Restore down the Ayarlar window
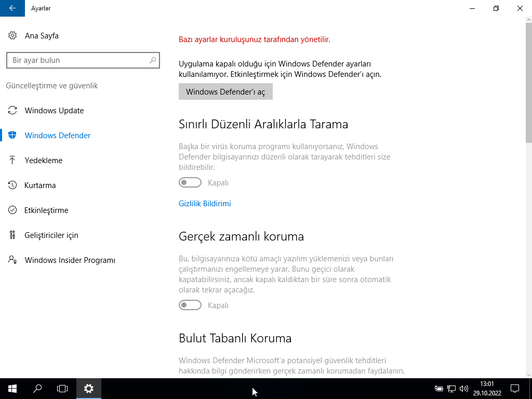Screen dimensions: 532x399 [x=496, y=8]
